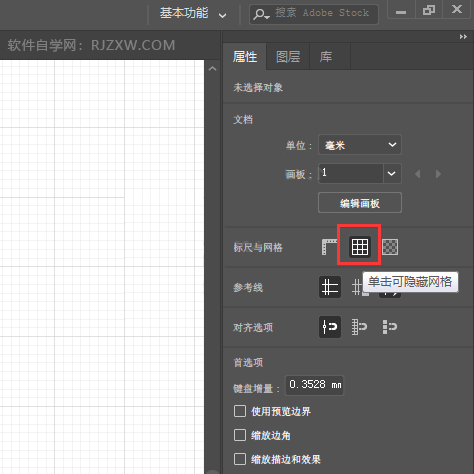Open the 单位 units dropdown

pyautogui.click(x=360, y=145)
